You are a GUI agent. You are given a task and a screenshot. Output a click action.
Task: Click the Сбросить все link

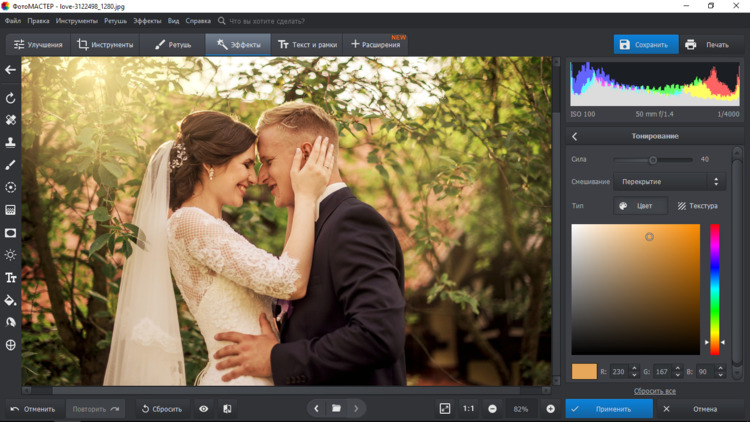654,391
